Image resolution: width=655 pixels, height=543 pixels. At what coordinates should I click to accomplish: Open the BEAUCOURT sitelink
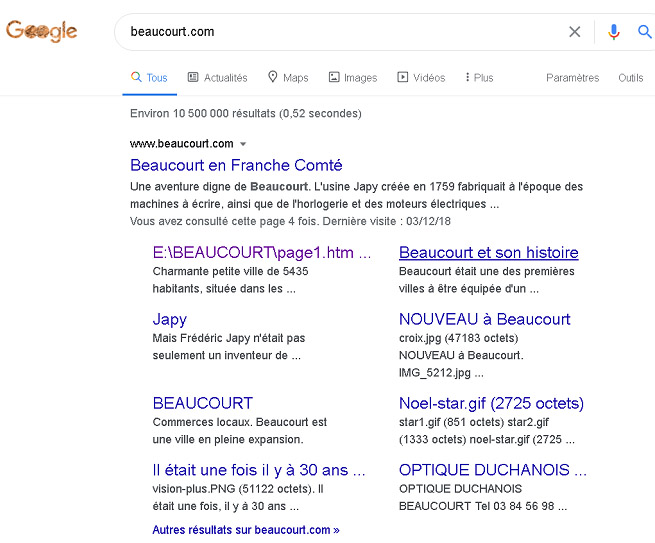click(203, 403)
